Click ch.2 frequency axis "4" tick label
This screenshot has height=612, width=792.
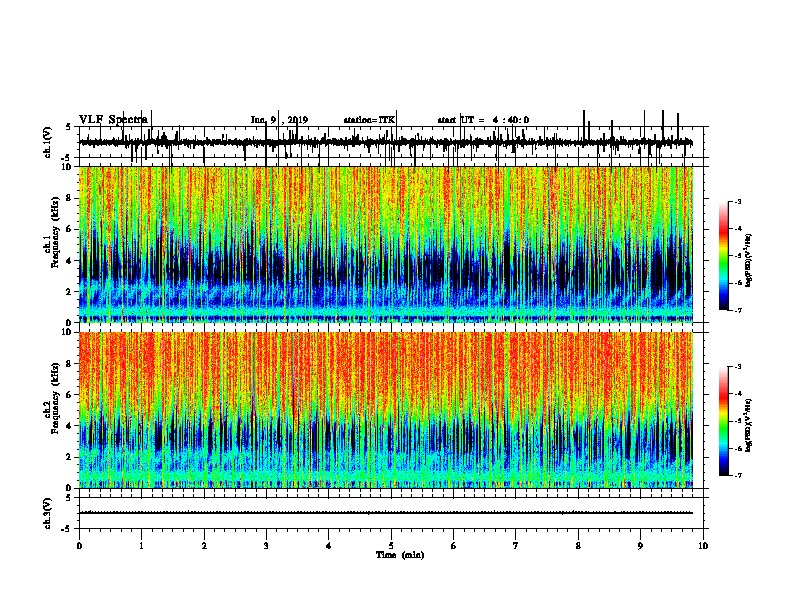[x=70, y=426]
